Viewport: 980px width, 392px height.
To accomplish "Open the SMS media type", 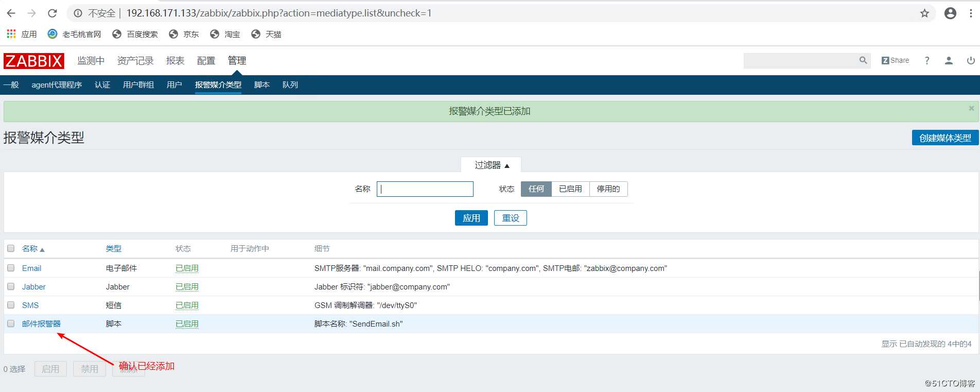I will 30,305.
